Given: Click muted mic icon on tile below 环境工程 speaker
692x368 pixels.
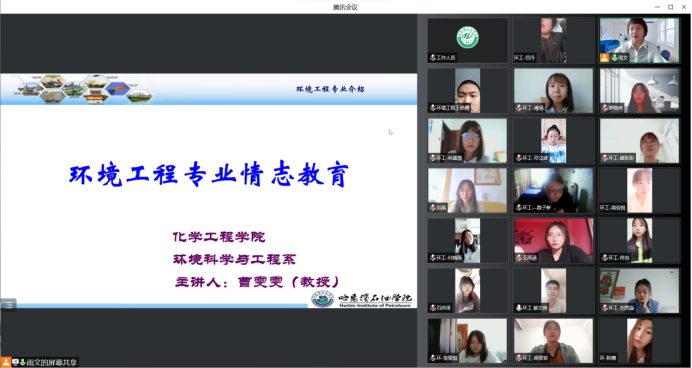Looking at the screenshot, I should click(433, 158).
